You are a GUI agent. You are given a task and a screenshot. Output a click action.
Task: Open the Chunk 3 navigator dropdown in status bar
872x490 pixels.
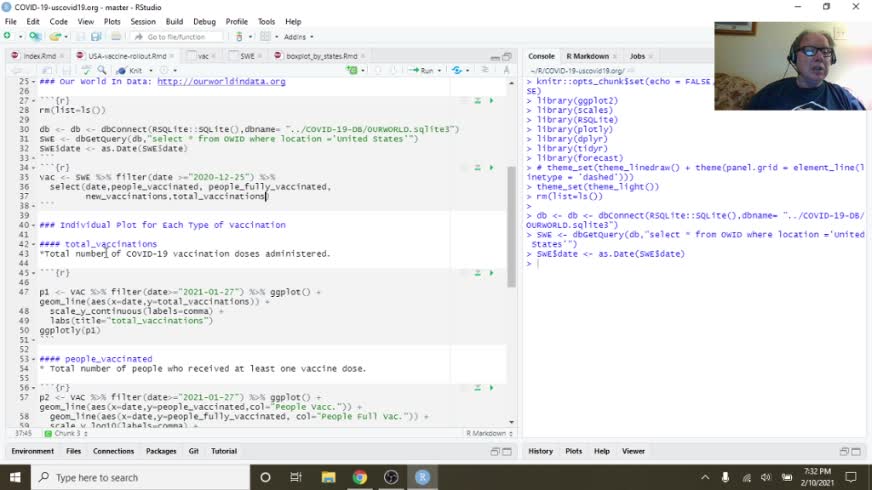pyautogui.click(x=66, y=433)
